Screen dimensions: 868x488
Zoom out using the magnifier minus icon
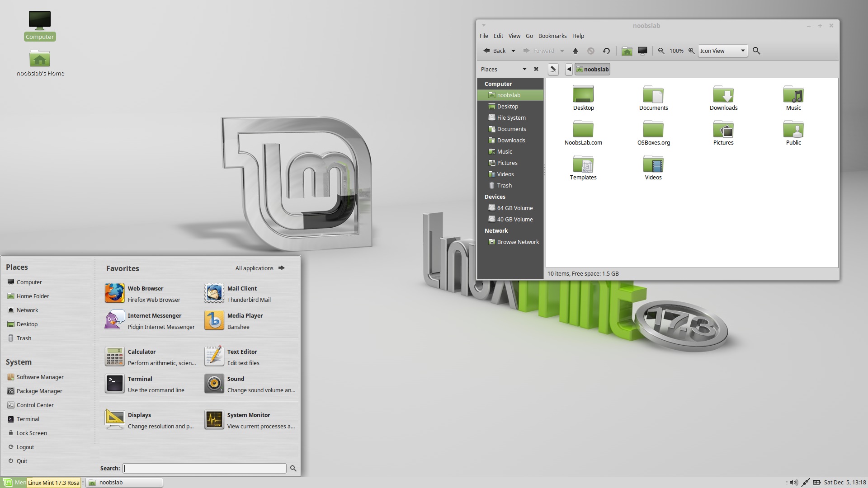click(661, 51)
